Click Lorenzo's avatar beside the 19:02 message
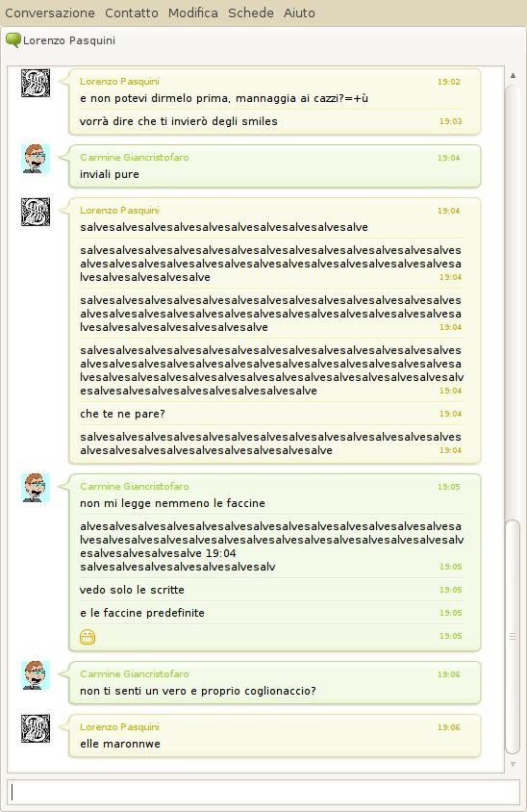 coord(36,83)
